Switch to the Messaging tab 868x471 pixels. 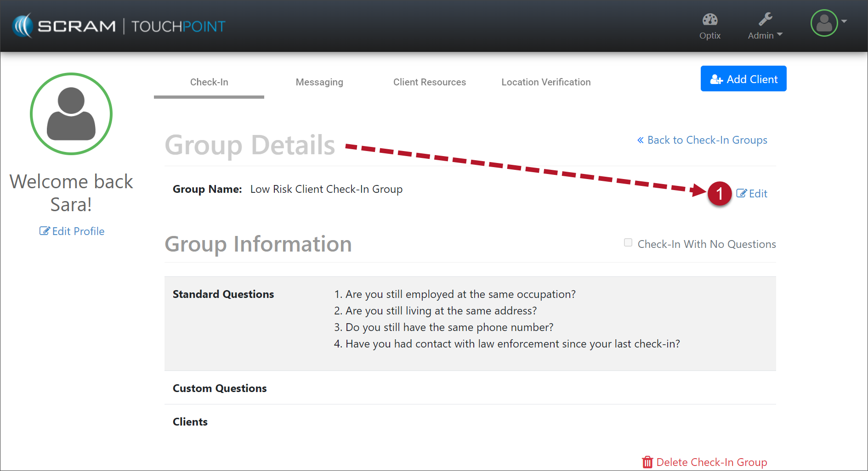coord(319,82)
